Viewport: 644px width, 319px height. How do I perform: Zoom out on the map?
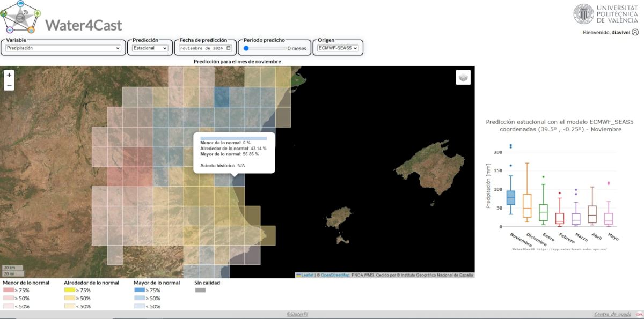tap(9, 85)
